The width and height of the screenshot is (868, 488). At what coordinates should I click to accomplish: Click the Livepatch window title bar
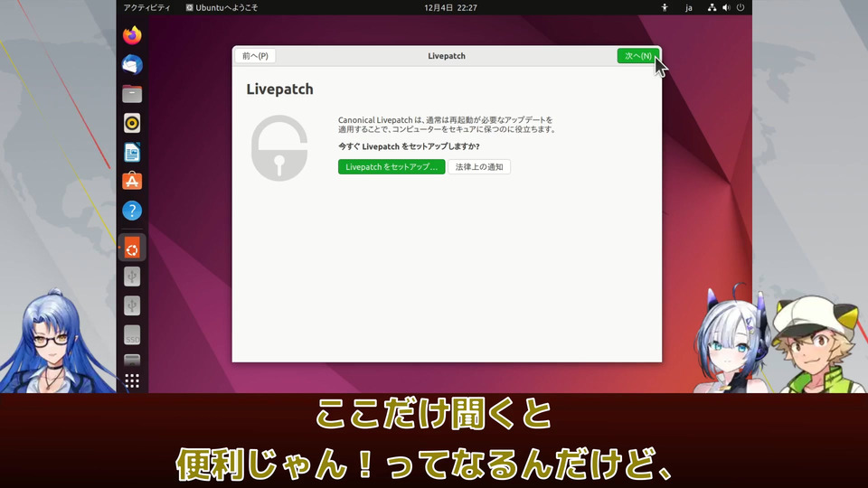(446, 56)
